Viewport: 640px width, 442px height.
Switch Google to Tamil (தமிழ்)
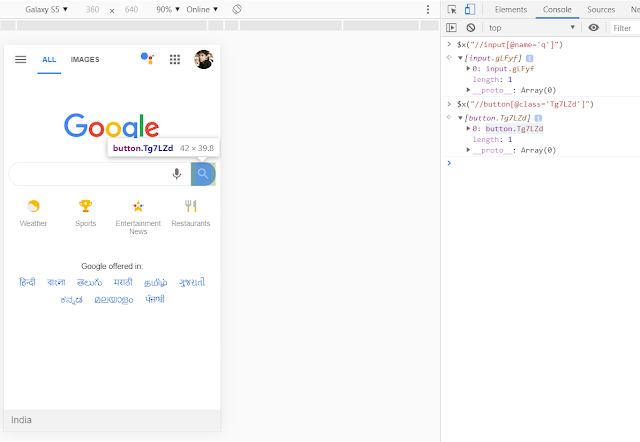156,282
